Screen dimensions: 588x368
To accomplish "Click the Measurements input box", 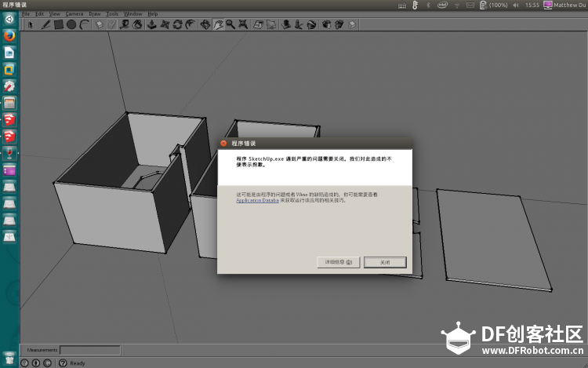I will tap(90, 350).
